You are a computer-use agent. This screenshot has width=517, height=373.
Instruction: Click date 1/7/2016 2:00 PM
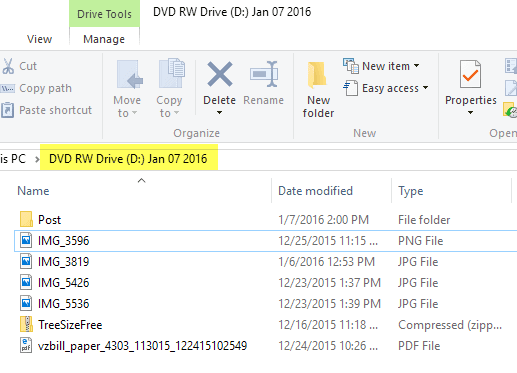(324, 220)
